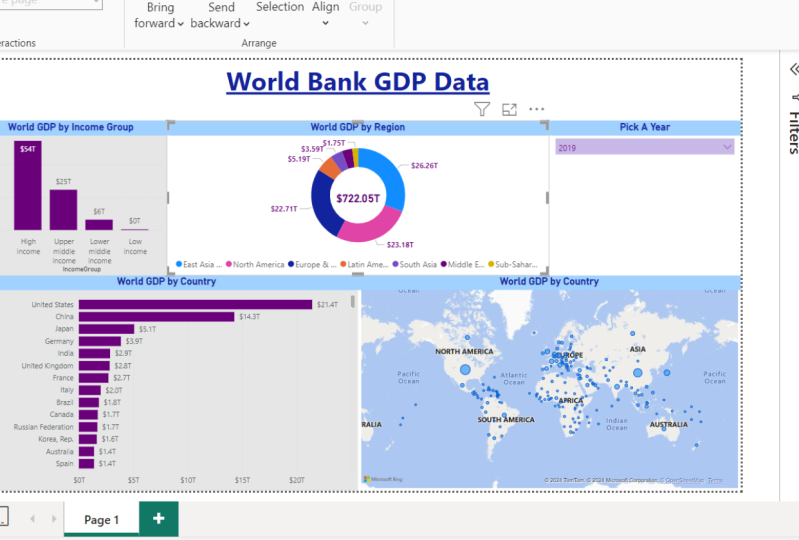Image resolution: width=799 pixels, height=540 pixels.
Task: Click the $22.71T donut label
Action: click(284, 209)
